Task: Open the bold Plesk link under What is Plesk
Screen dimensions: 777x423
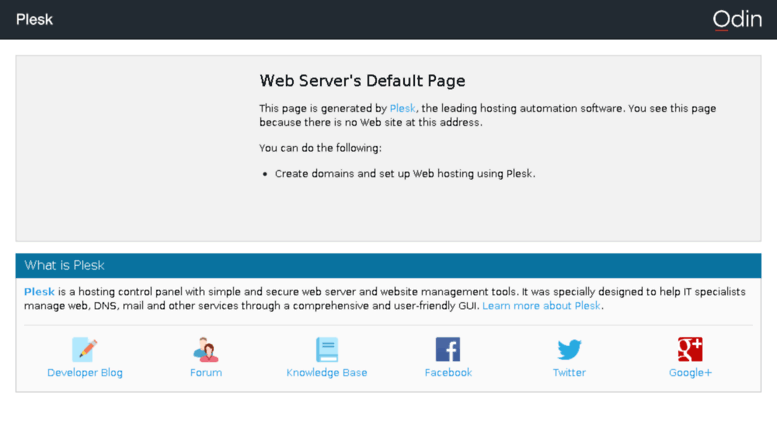Action: (x=39, y=292)
